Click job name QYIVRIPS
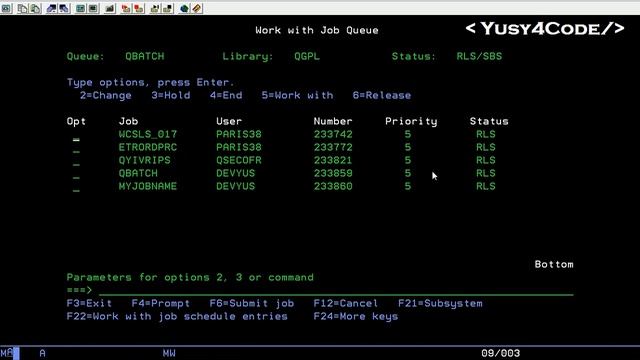The width and height of the screenshot is (640, 360). tap(144, 160)
